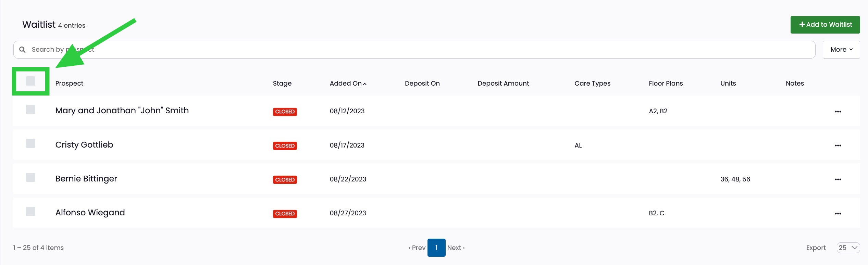The width and height of the screenshot is (868, 265).
Task: Tick the Bernie Bittinger row checkbox
Action: [31, 177]
